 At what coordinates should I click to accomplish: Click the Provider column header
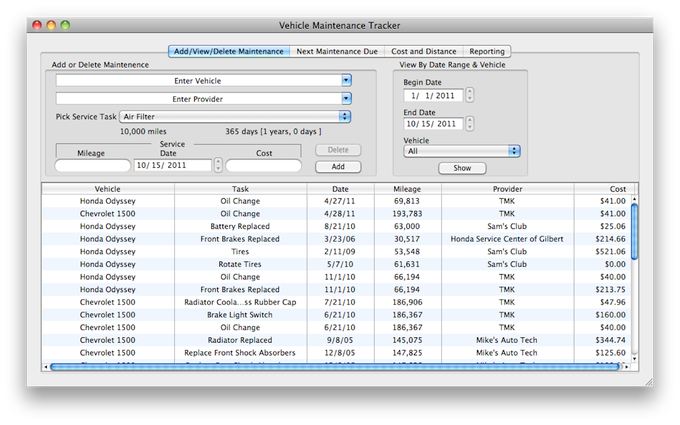(507, 188)
